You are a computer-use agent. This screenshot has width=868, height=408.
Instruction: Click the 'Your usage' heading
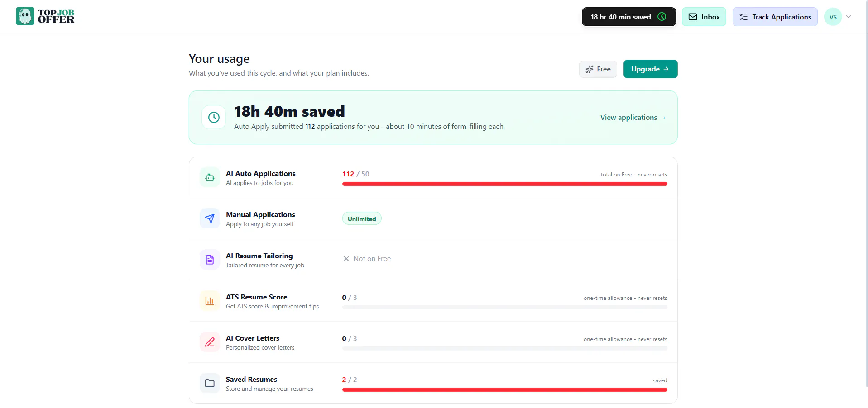[x=219, y=59]
